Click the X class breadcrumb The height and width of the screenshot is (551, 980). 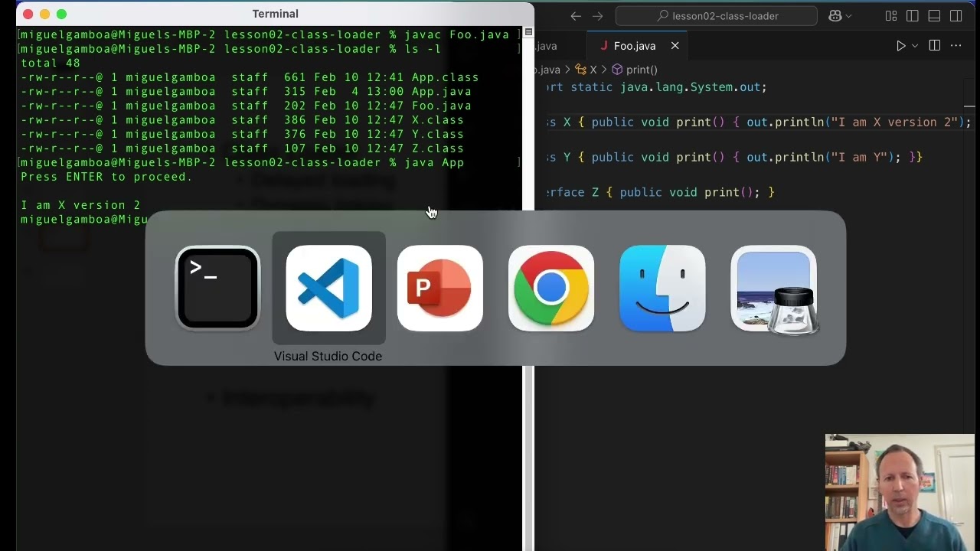pyautogui.click(x=587, y=70)
